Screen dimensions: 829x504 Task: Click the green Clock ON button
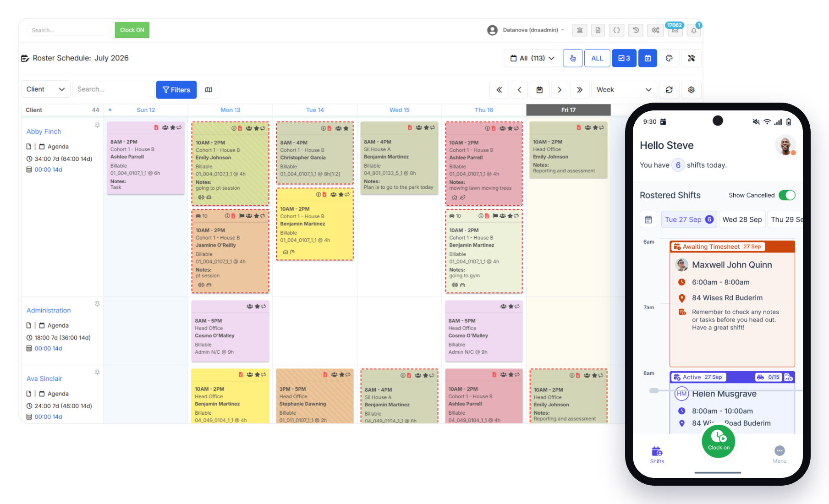click(x=132, y=30)
